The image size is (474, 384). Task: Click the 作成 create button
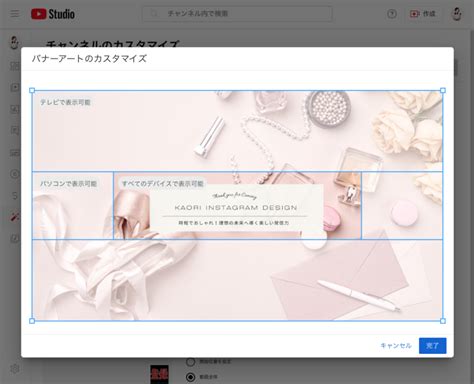pyautogui.click(x=423, y=14)
